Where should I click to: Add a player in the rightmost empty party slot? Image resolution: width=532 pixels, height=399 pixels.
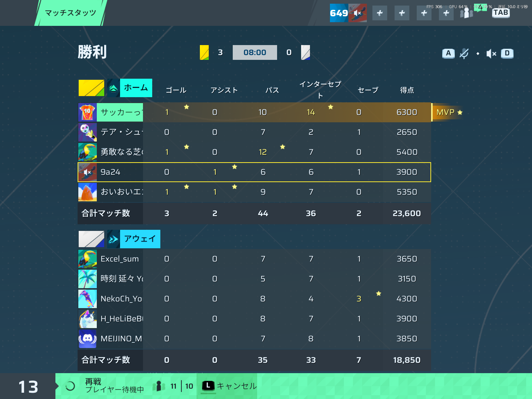point(446,13)
